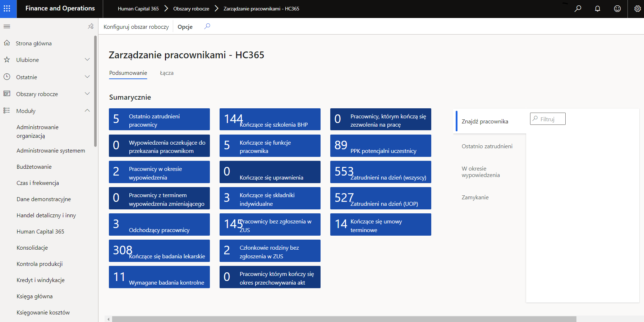The height and width of the screenshot is (322, 644).
Task: Open the notifications bell
Action: [598, 9]
